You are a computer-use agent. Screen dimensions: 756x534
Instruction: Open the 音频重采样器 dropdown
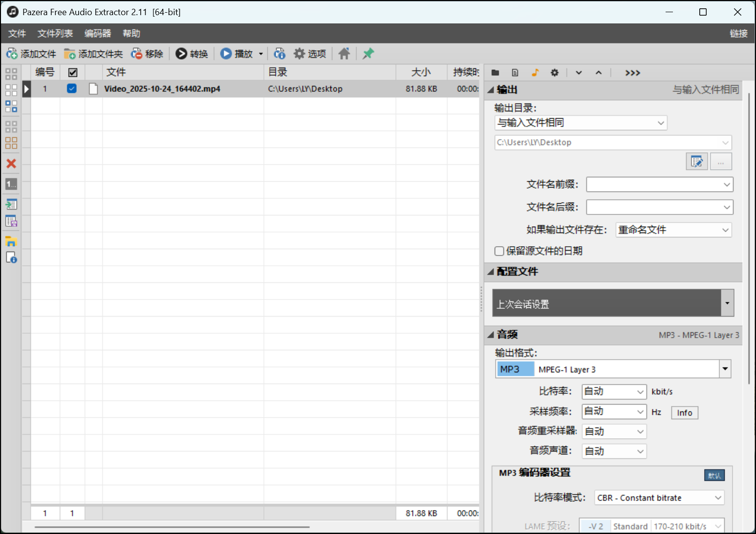(614, 431)
